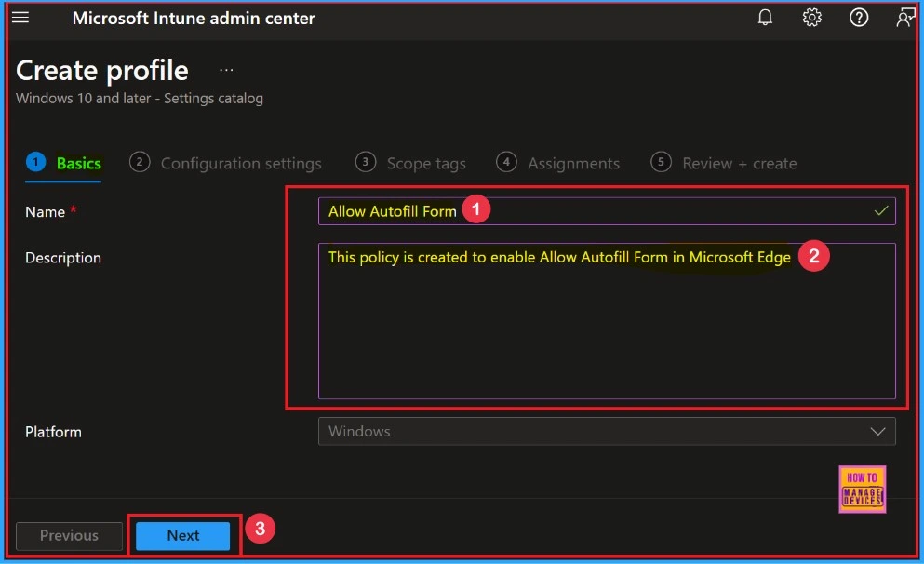Click the Create profile heading
Screen dimensions: 924x564
[x=102, y=70]
